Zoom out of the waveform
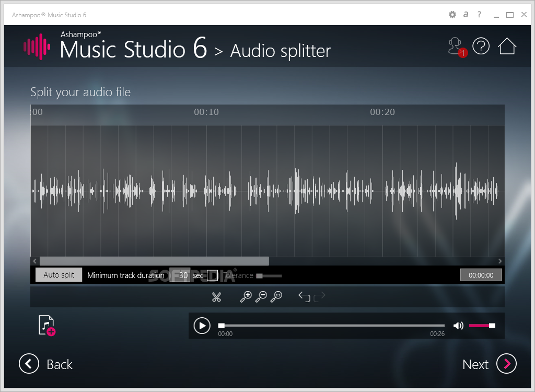This screenshot has height=392, width=535. [261, 297]
